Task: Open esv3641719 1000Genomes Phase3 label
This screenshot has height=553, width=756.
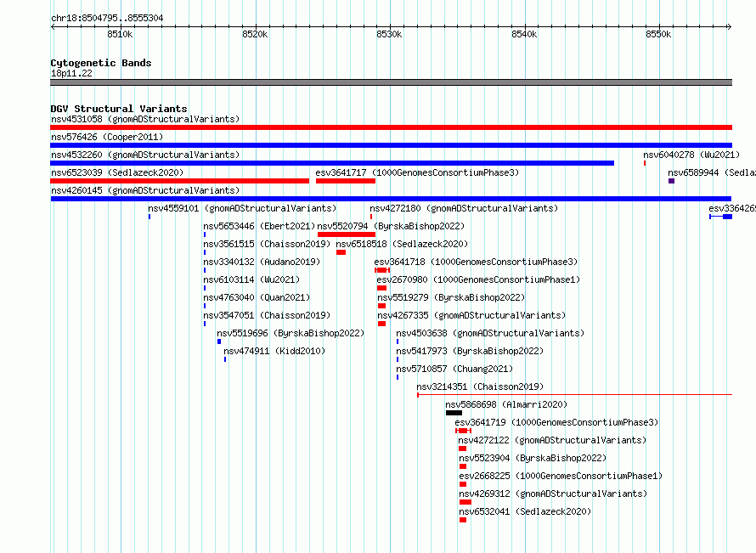Action: click(556, 422)
